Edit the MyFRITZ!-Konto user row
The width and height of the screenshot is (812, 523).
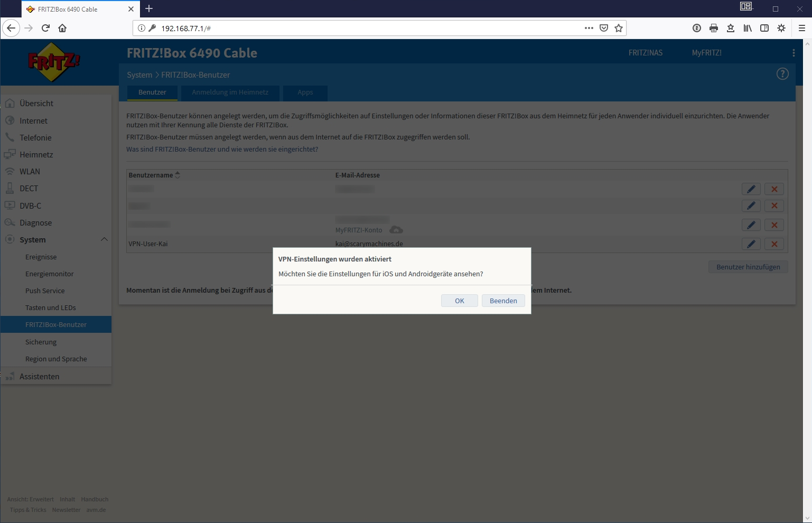click(x=751, y=225)
